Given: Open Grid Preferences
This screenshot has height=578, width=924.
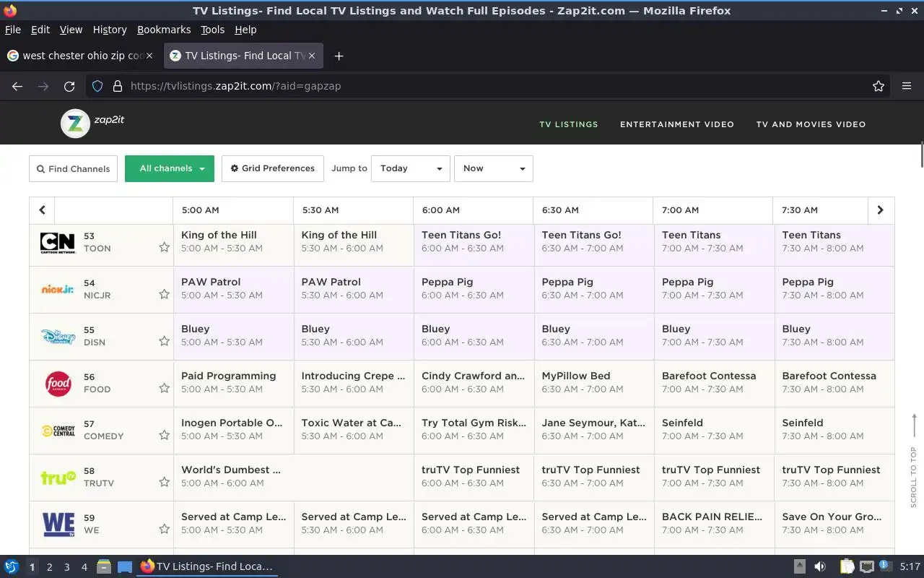Looking at the screenshot, I should tap(273, 168).
